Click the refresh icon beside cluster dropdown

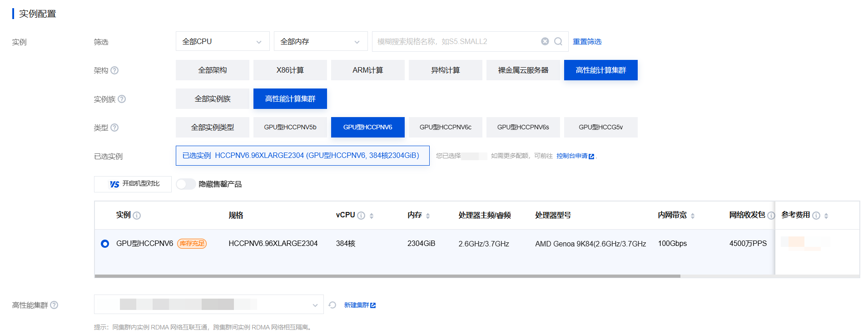332,305
